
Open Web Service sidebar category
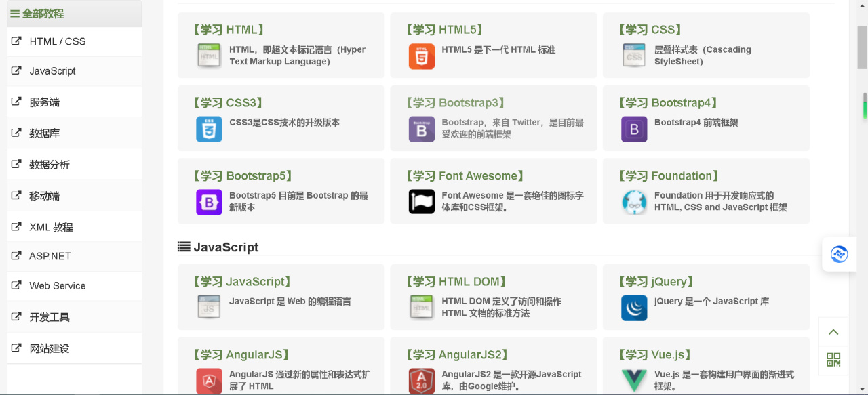(x=75, y=286)
